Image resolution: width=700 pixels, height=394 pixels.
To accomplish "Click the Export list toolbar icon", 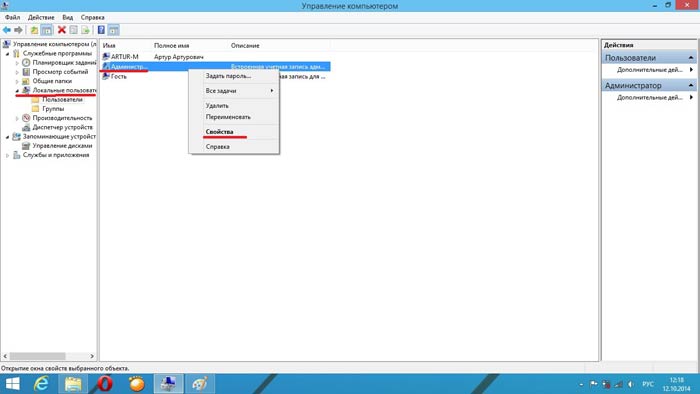I will 85,30.
